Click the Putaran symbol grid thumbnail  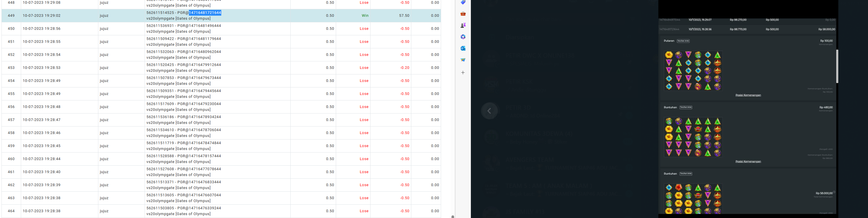pyautogui.click(x=693, y=71)
